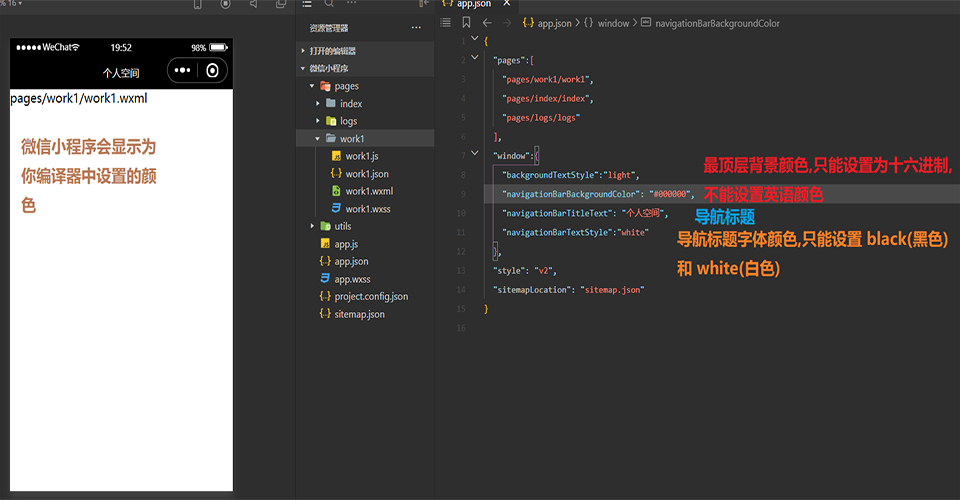Open more options dots next to 资源管理器

(416, 28)
